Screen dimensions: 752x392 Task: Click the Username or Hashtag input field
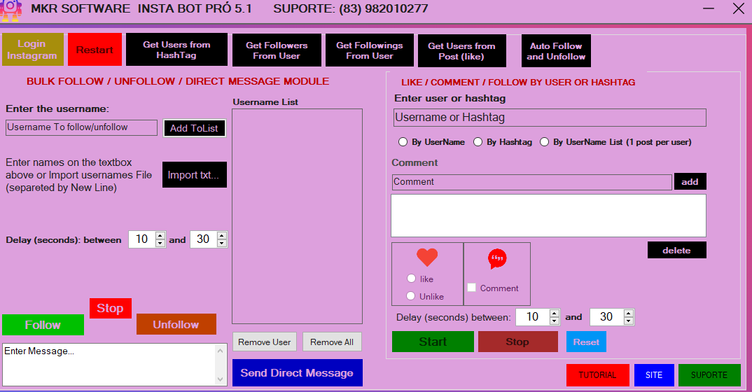[550, 118]
